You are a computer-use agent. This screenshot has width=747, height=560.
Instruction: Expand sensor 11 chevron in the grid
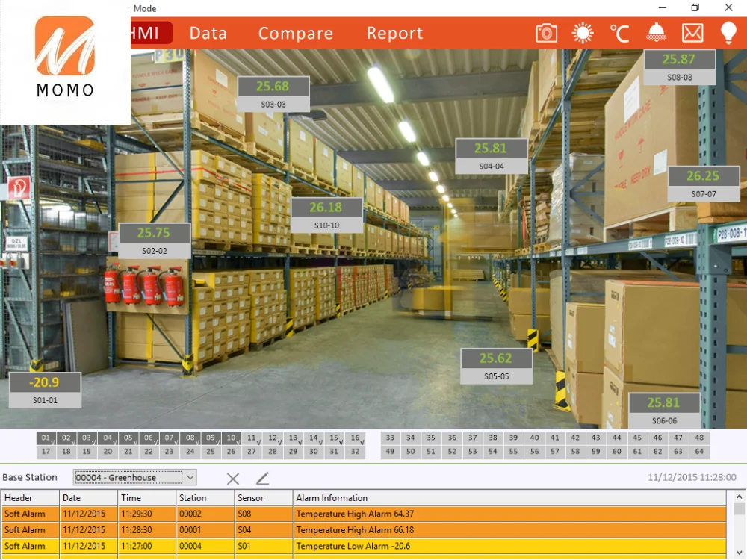tap(258, 442)
